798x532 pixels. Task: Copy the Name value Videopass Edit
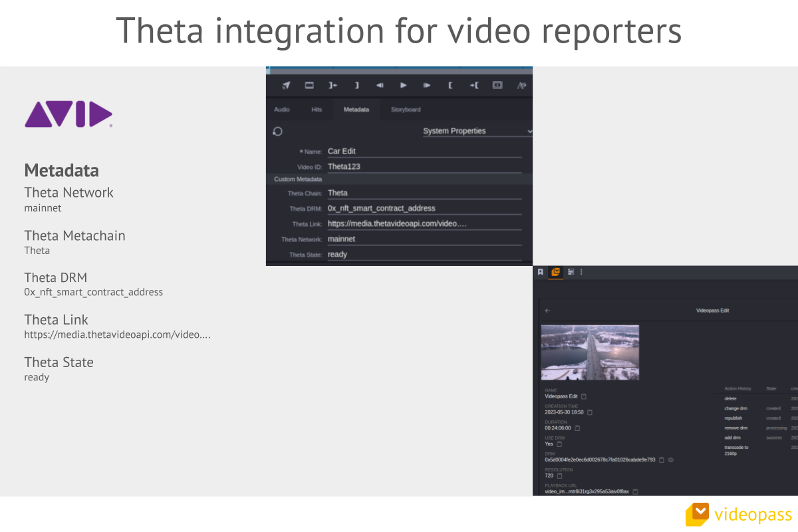tap(584, 396)
